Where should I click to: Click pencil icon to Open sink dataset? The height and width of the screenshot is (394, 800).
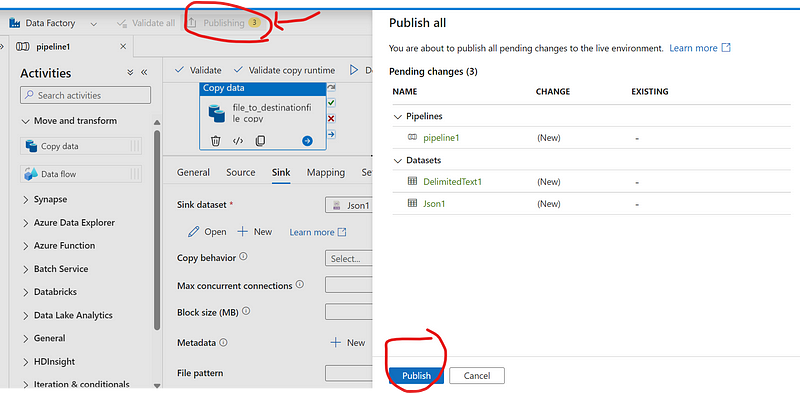point(193,232)
